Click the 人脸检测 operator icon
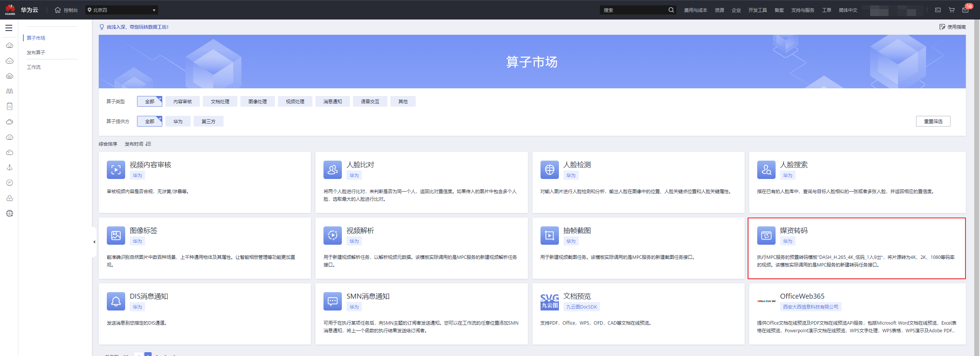Viewport: 980px width, 356px height. 550,170
